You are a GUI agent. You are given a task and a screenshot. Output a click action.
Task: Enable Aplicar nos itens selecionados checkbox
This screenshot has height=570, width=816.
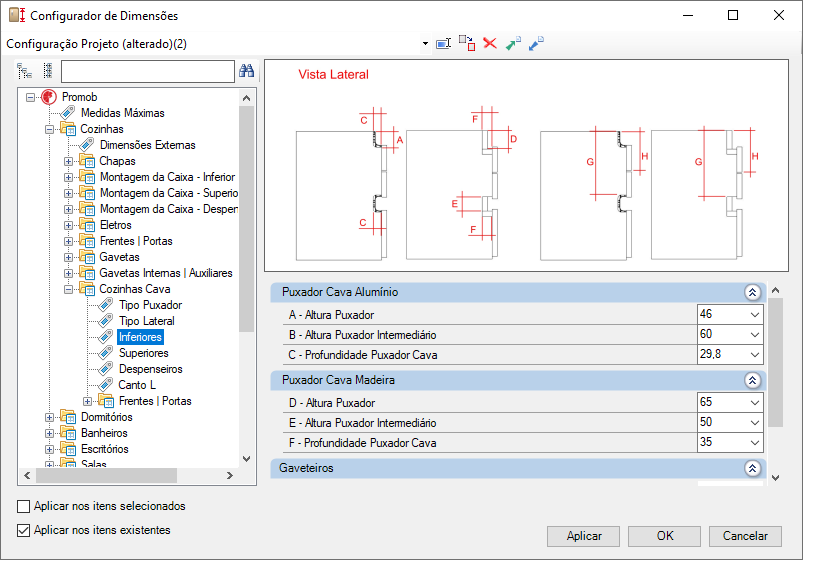[x=23, y=506]
